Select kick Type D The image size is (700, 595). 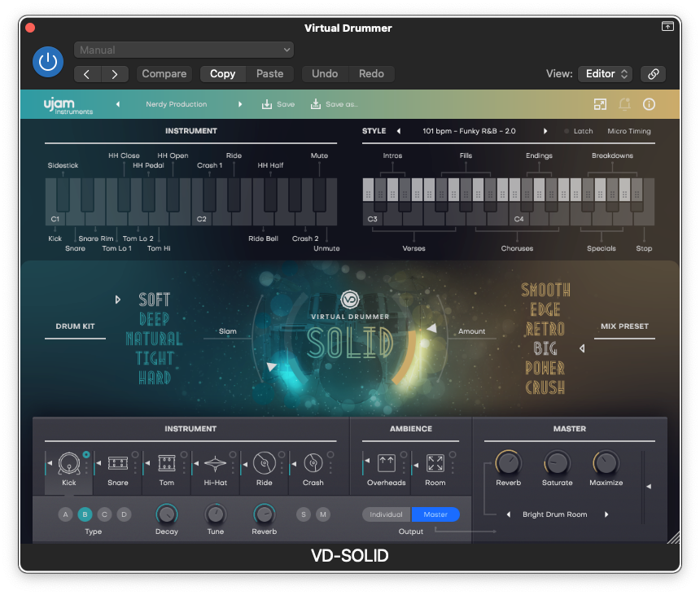click(x=124, y=514)
